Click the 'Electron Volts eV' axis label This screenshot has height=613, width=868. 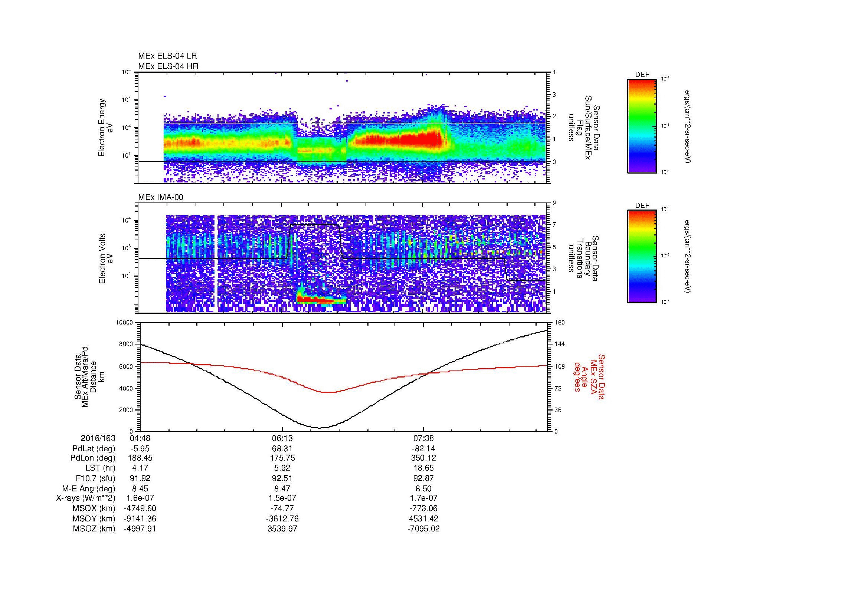point(105,258)
